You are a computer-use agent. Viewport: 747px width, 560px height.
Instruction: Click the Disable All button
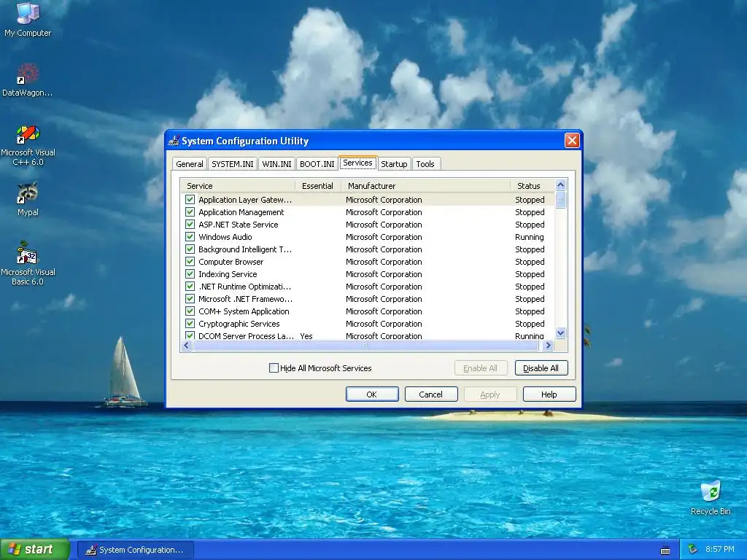[x=541, y=368]
